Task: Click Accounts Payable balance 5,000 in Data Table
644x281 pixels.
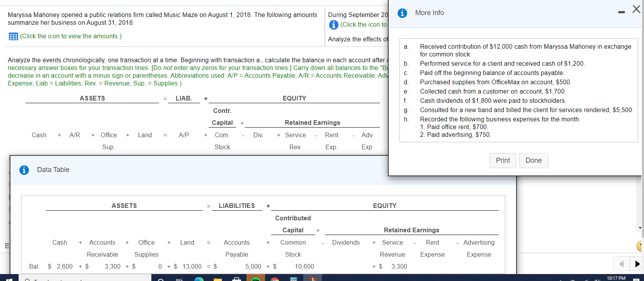Action: pyautogui.click(x=253, y=266)
